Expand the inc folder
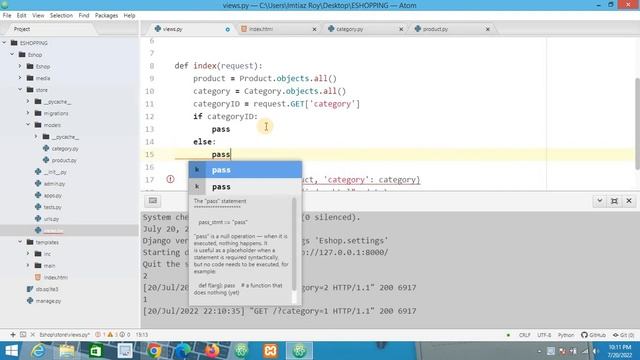The height and width of the screenshot is (360, 640). [x=28, y=254]
